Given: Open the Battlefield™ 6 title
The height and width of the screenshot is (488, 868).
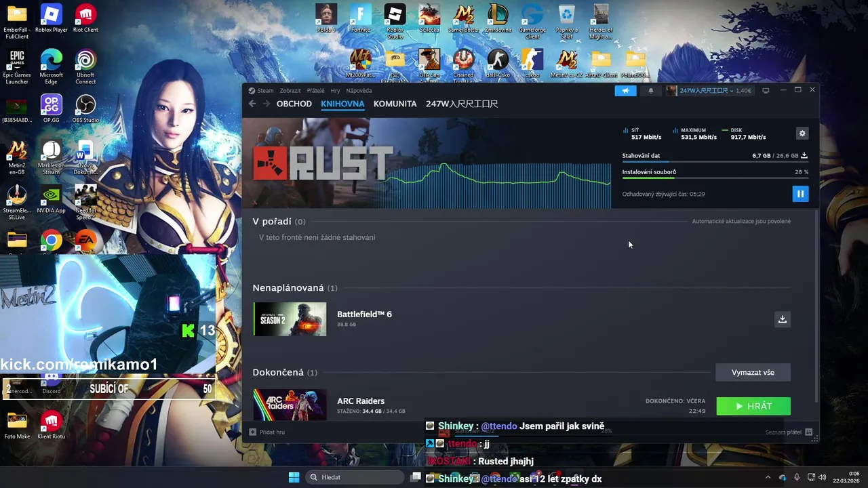Looking at the screenshot, I should (364, 314).
